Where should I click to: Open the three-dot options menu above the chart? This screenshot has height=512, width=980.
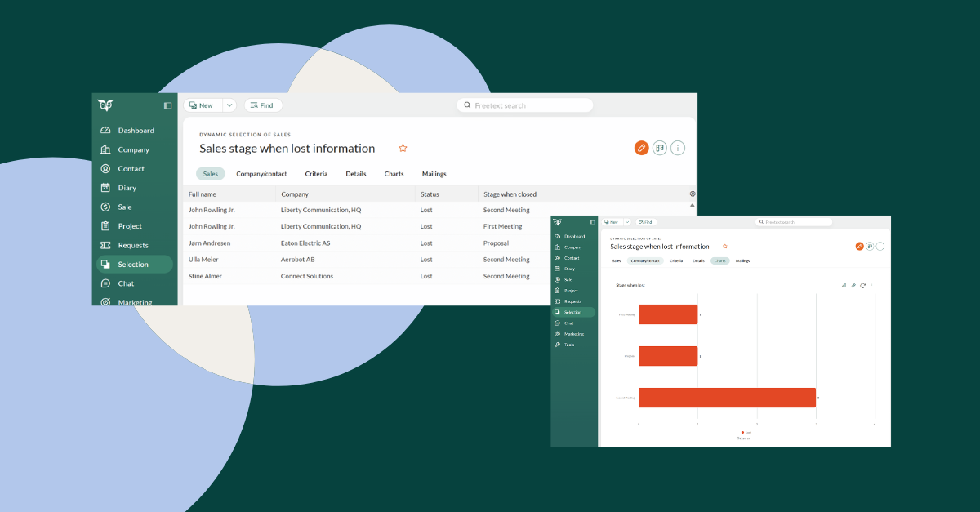tap(871, 286)
